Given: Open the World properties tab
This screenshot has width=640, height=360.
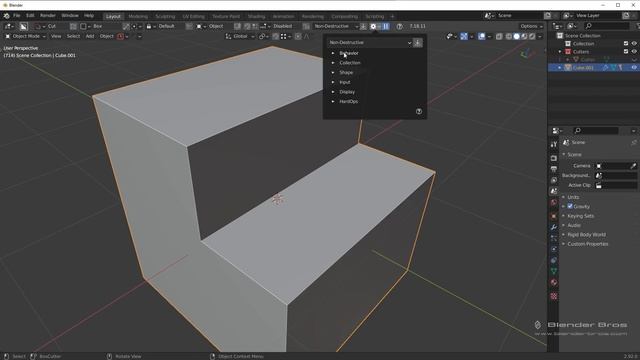Looking at the screenshot, I should tap(554, 202).
